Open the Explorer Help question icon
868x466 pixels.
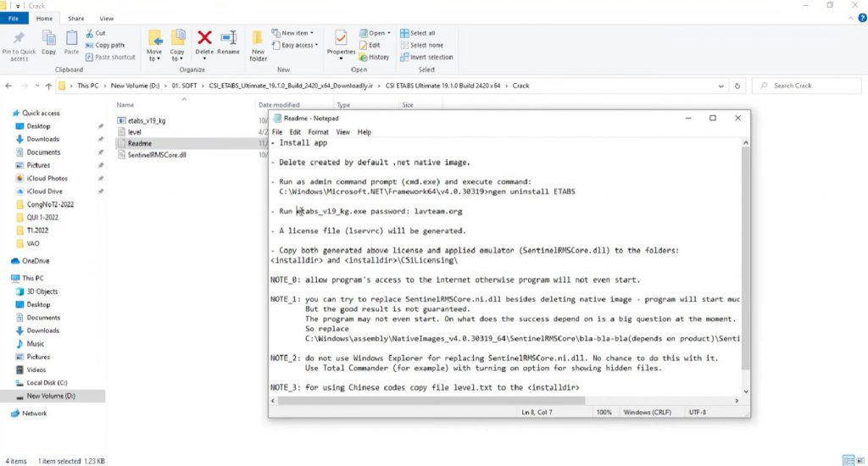point(862,19)
